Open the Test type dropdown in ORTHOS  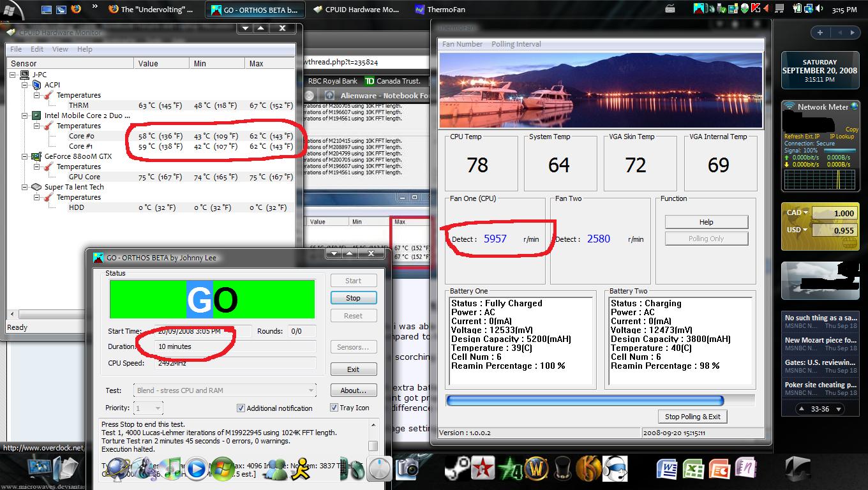(x=225, y=390)
